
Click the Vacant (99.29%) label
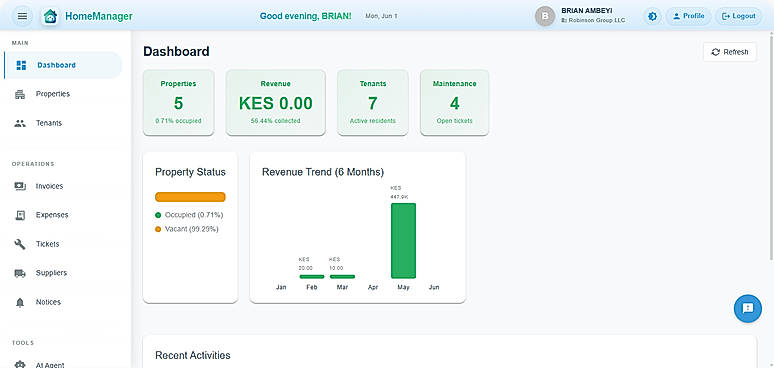pos(192,229)
